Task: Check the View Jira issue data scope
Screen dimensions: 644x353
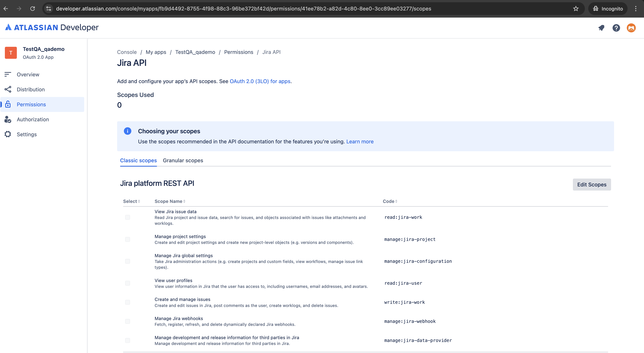Action: (x=128, y=217)
